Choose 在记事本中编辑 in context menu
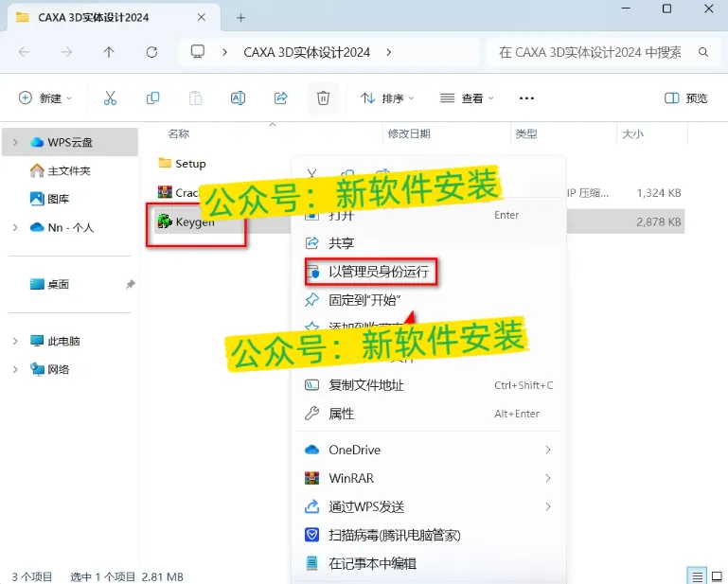The height and width of the screenshot is (584, 728). click(x=429, y=563)
